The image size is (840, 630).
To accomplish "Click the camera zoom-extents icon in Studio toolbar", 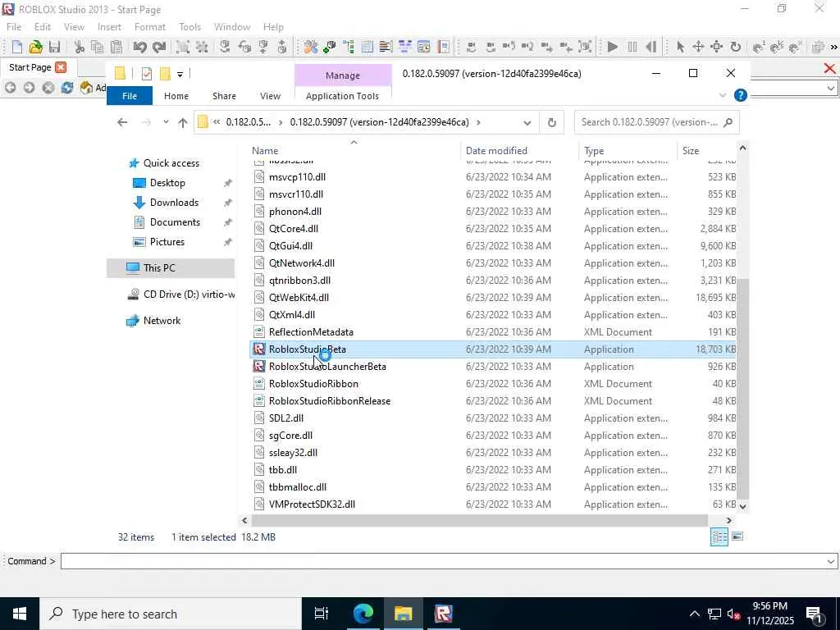I will point(585,47).
